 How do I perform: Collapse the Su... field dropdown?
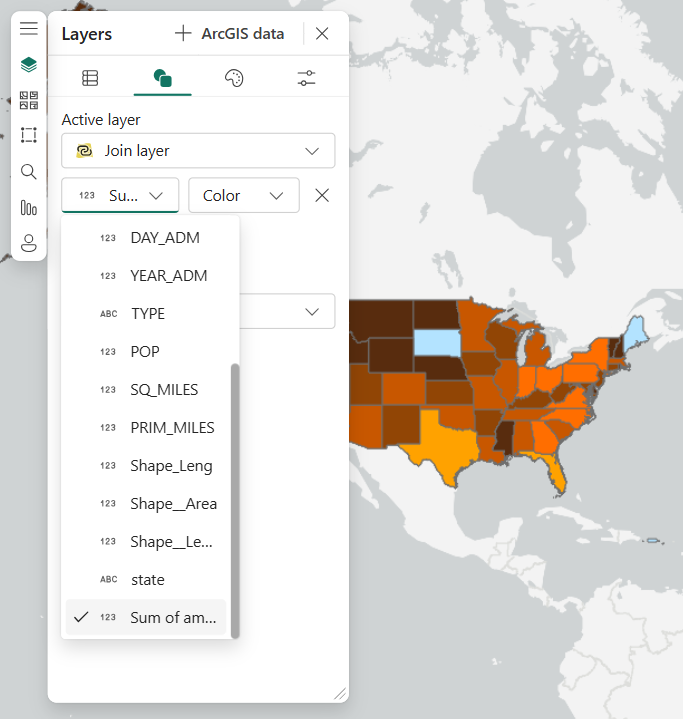120,196
